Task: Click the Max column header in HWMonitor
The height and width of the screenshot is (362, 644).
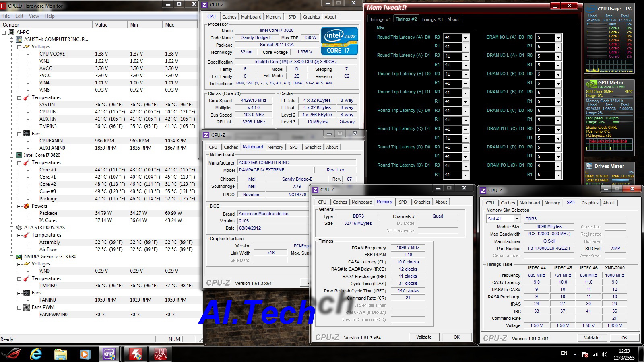Action: 180,25
